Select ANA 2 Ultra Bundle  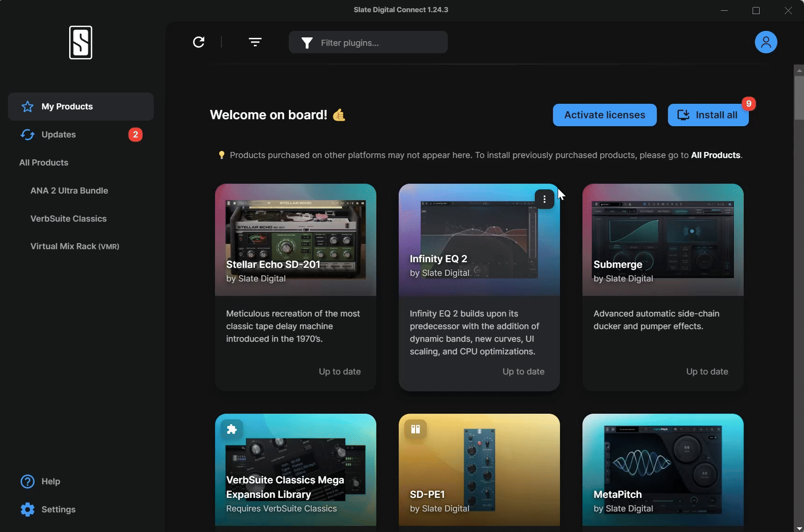[x=69, y=191]
